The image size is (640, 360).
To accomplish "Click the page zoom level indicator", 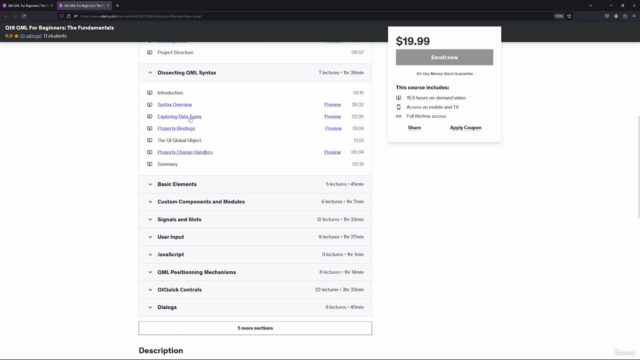I will [559, 16].
